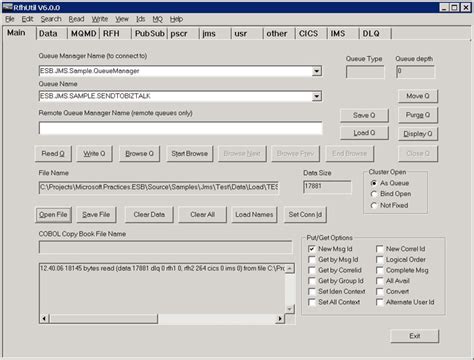The image size is (474, 360).
Task: Click the log area scroll down arrow
Action: coord(290,309)
